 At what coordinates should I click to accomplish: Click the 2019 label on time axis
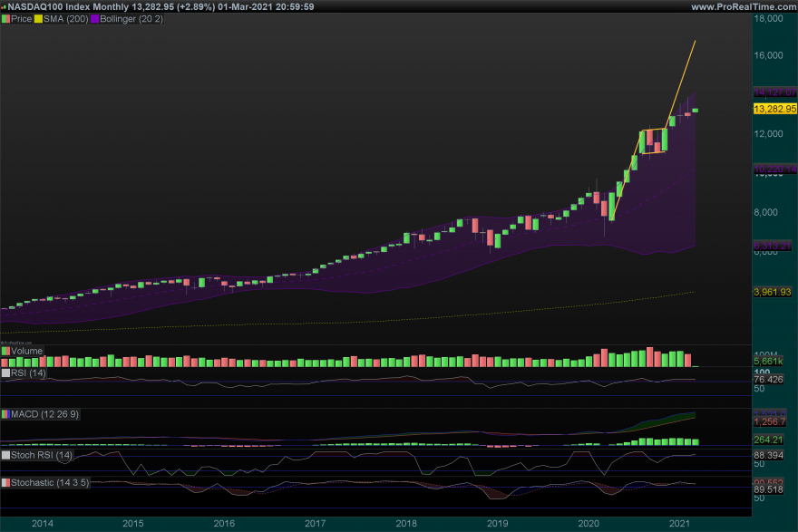click(x=498, y=523)
